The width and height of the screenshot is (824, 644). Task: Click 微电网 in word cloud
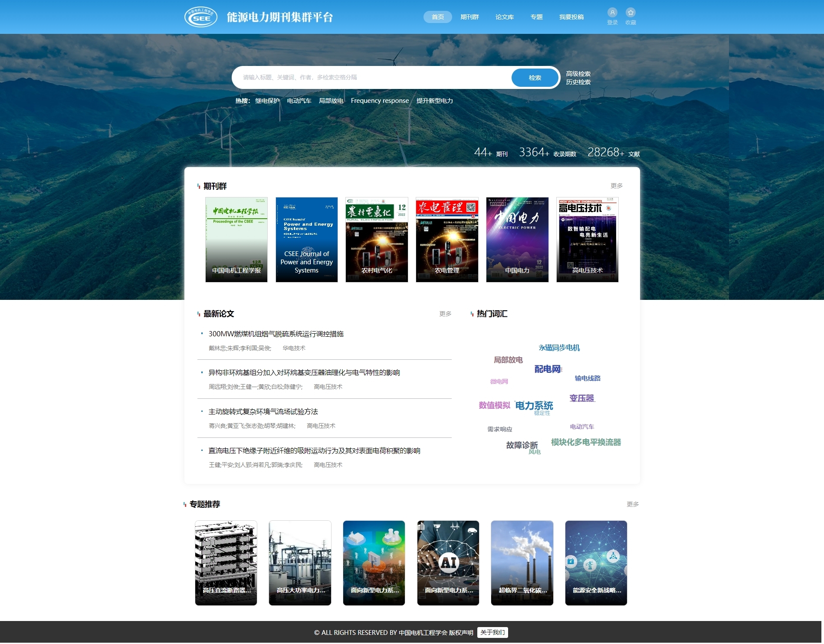tap(499, 381)
